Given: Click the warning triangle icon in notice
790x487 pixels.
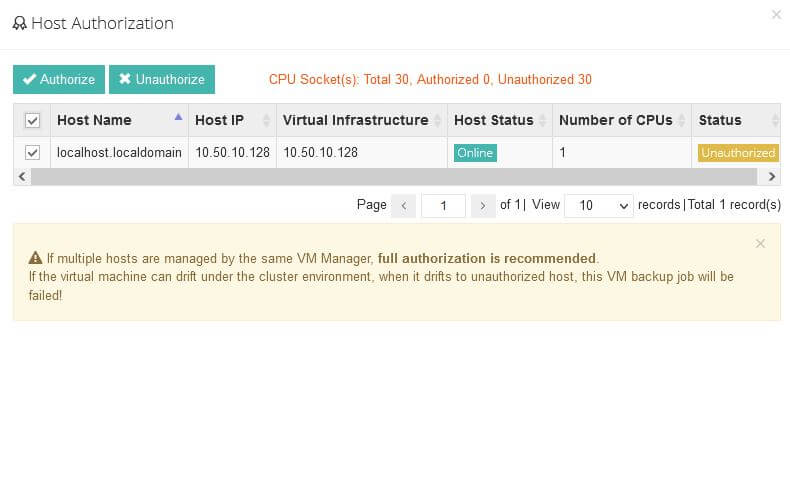Looking at the screenshot, I should [35, 258].
